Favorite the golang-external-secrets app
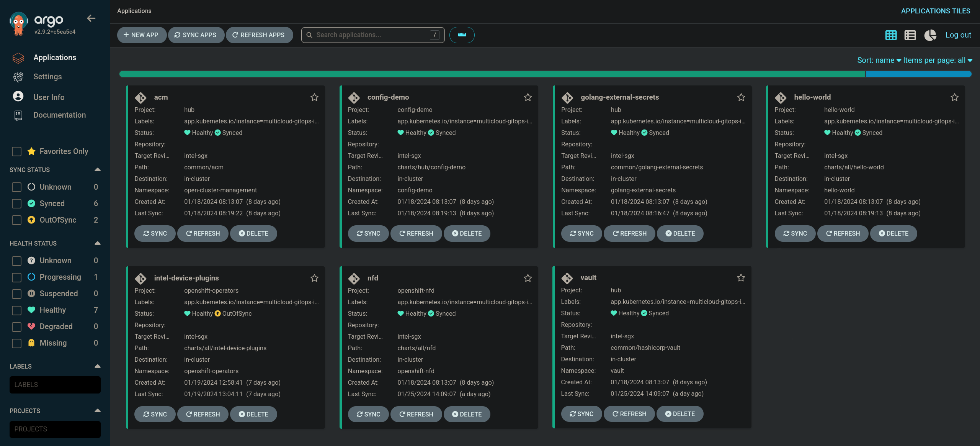980x446 pixels. [x=741, y=97]
